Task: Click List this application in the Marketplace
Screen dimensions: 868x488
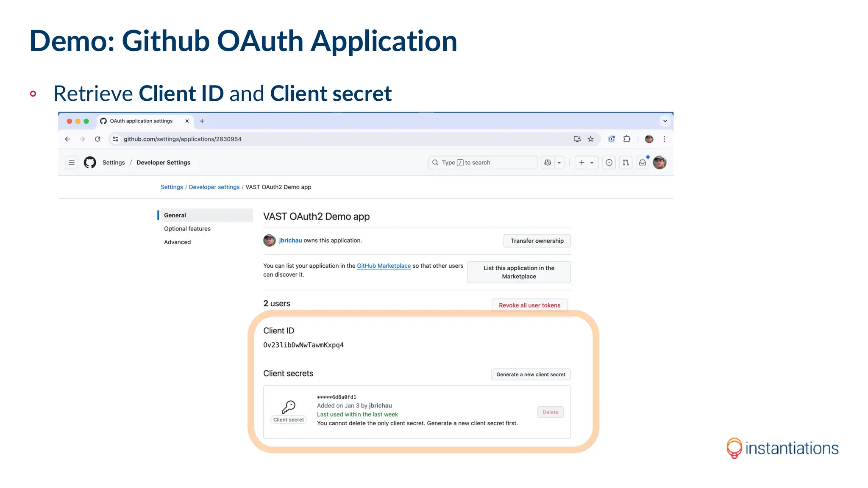Action: coord(519,272)
